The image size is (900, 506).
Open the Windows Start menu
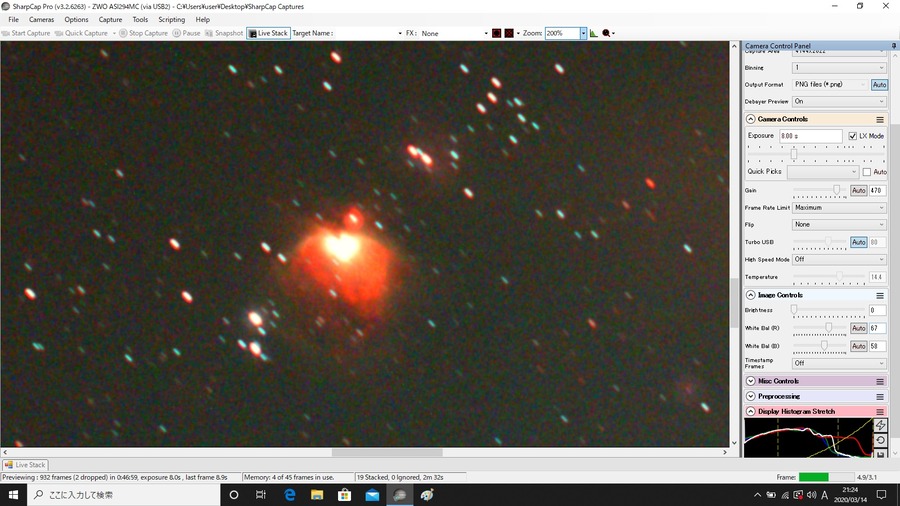point(13,495)
